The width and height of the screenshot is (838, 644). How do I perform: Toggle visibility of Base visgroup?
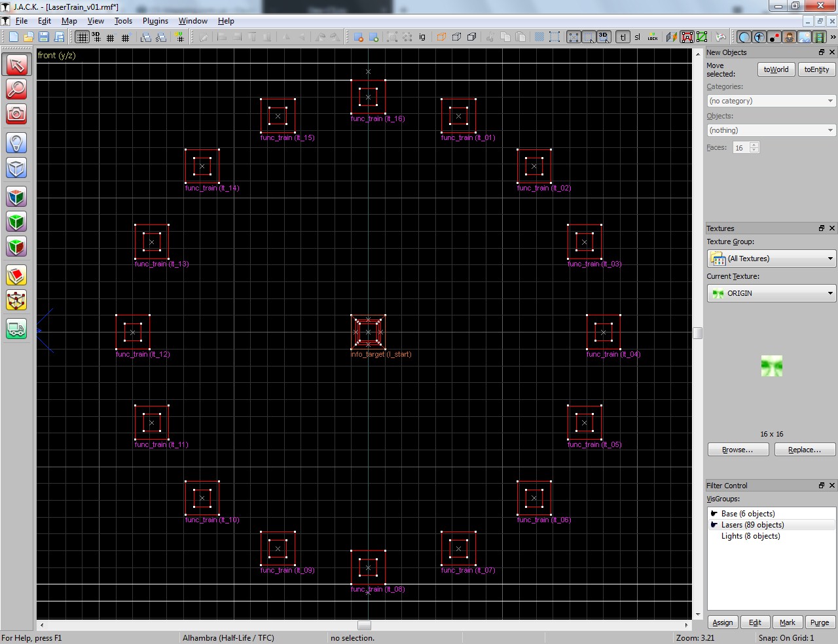point(714,514)
